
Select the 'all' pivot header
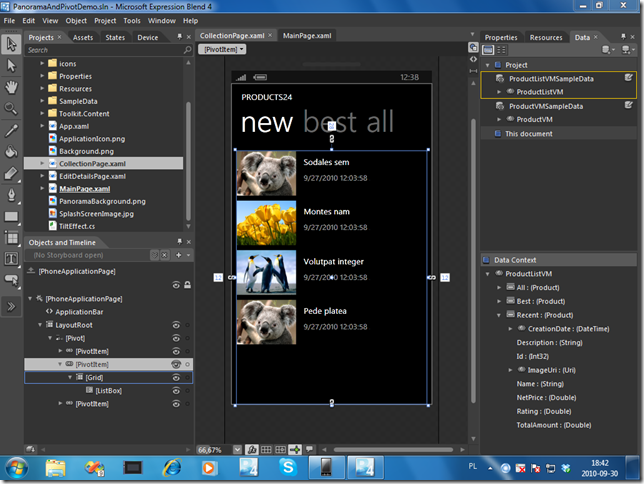pos(380,122)
